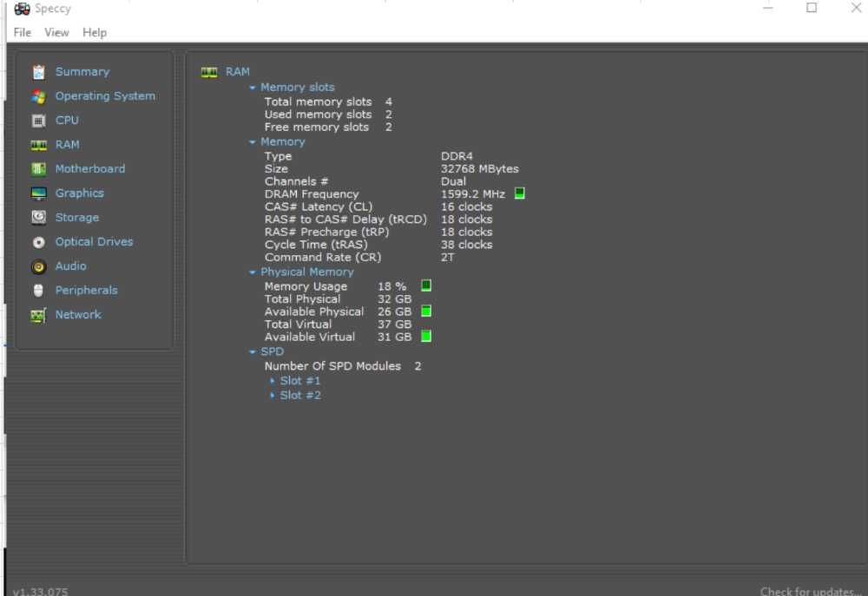Open the Operating System section
Viewport: 868px width, 596px height.
[105, 96]
